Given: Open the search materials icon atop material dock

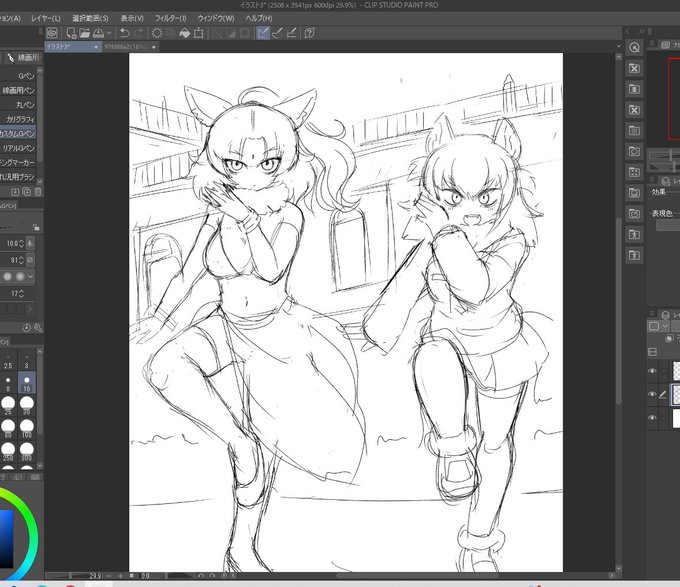Looking at the screenshot, I should 634,47.
